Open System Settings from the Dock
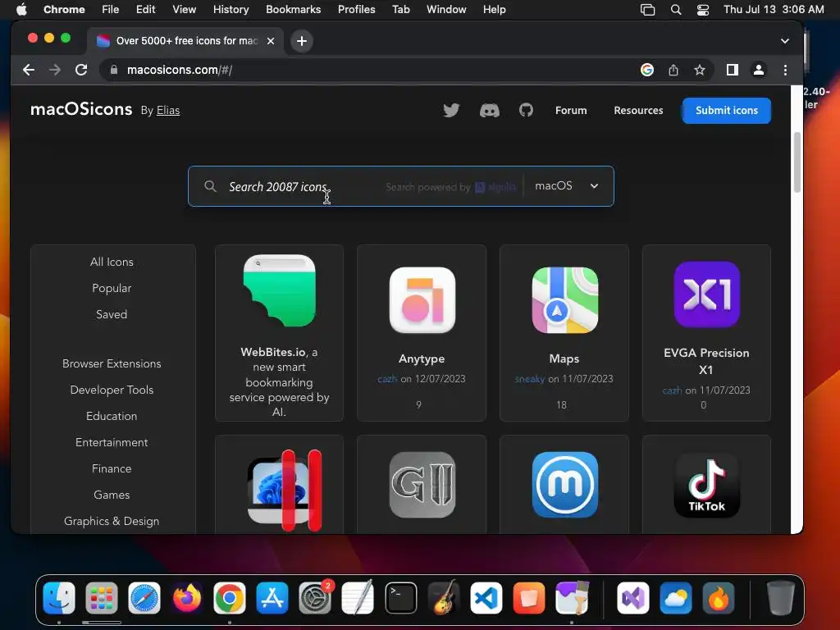The width and height of the screenshot is (840, 630). [315, 597]
